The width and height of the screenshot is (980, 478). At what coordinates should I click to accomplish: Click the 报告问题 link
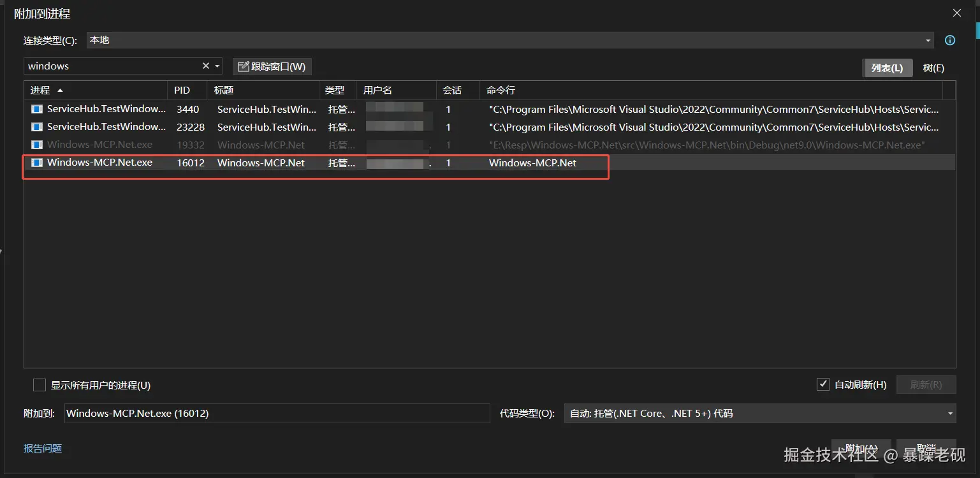[x=43, y=448]
